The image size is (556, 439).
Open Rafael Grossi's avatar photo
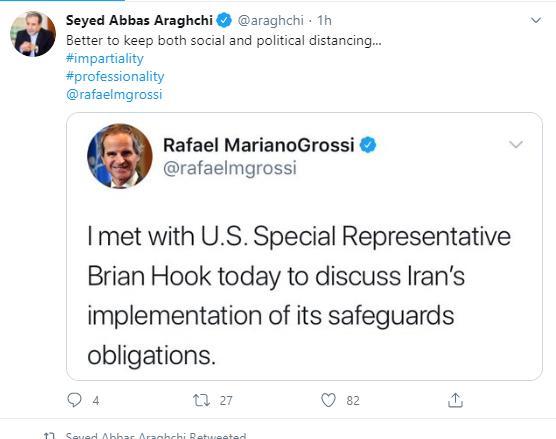(120, 156)
